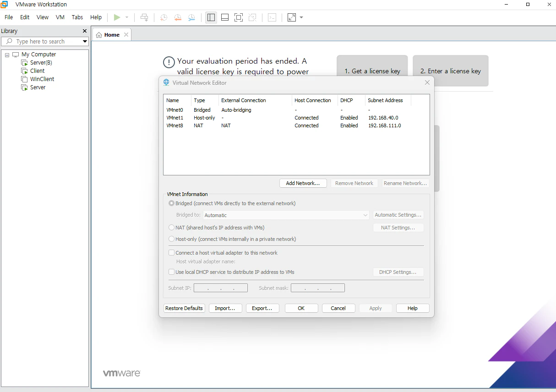Click the Import button
The image size is (556, 392).
(225, 308)
